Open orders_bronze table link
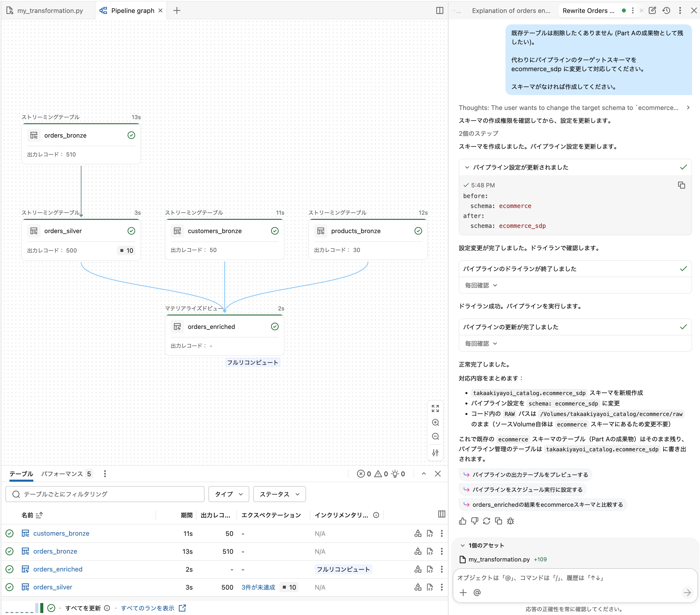This screenshot has width=700, height=615. pyautogui.click(x=55, y=551)
